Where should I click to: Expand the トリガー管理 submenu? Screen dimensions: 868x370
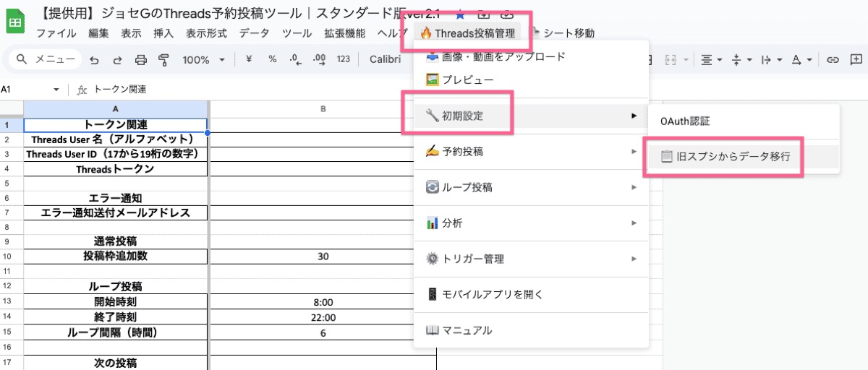tap(531, 259)
